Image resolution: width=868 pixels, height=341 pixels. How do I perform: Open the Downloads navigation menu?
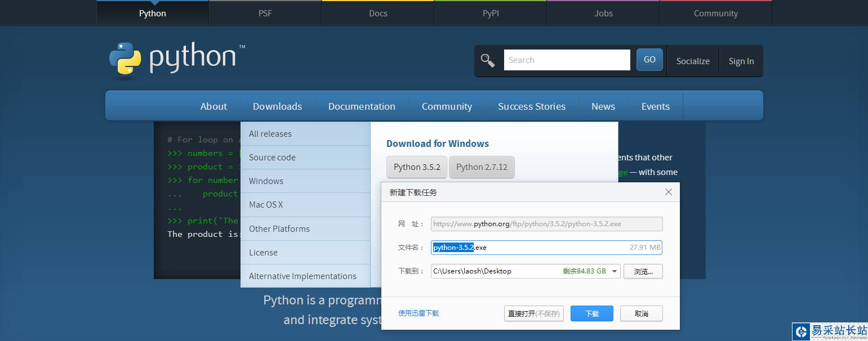[x=277, y=106]
